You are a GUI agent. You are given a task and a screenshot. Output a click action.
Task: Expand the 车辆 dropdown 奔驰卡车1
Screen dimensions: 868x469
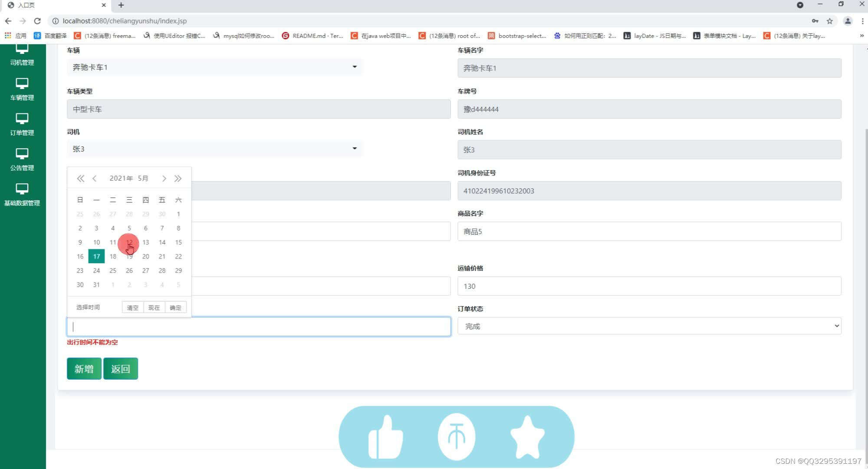pos(214,67)
